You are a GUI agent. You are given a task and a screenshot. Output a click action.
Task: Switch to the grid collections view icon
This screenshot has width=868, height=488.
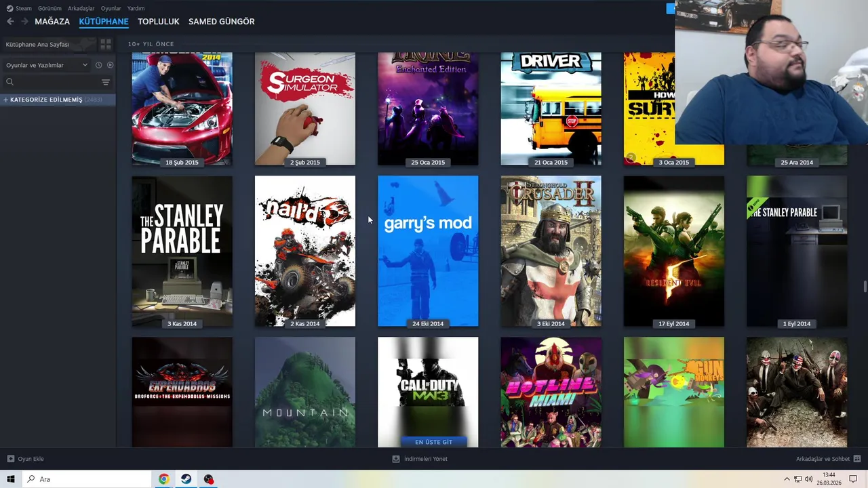point(106,44)
